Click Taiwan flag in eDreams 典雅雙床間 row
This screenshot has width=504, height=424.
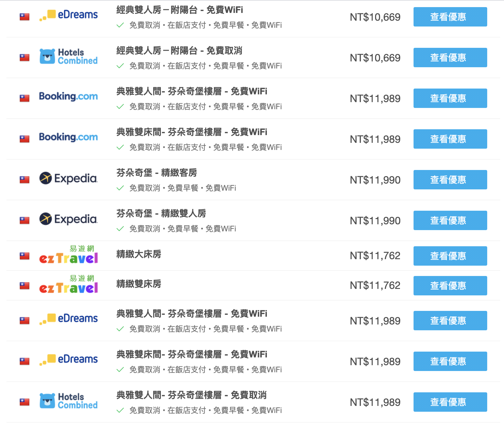[25, 361]
